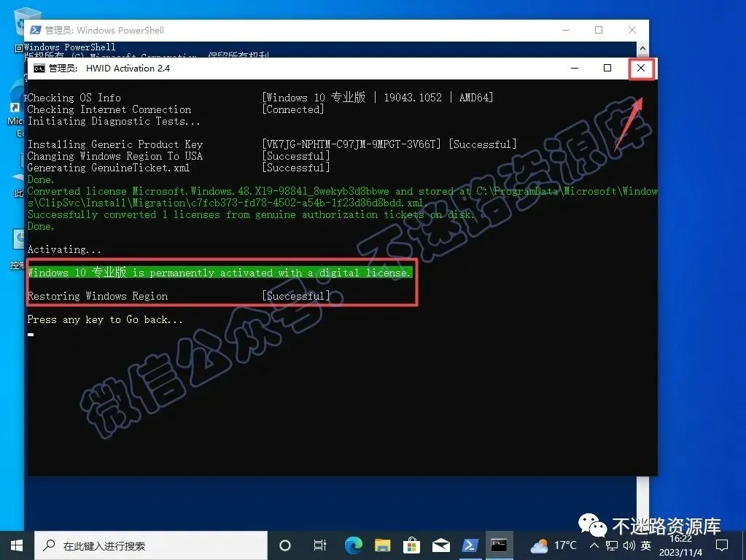Minimize the Windows PowerShell window

tap(566, 30)
